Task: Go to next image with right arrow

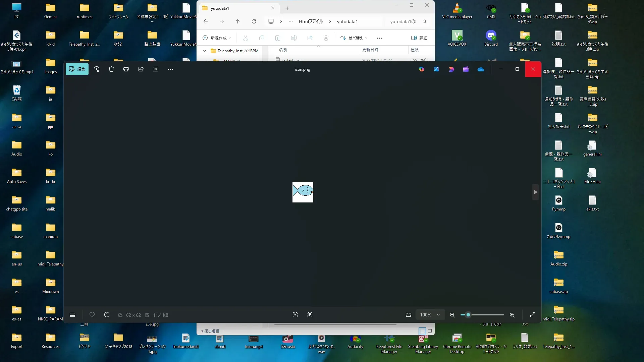Action: 535,192
